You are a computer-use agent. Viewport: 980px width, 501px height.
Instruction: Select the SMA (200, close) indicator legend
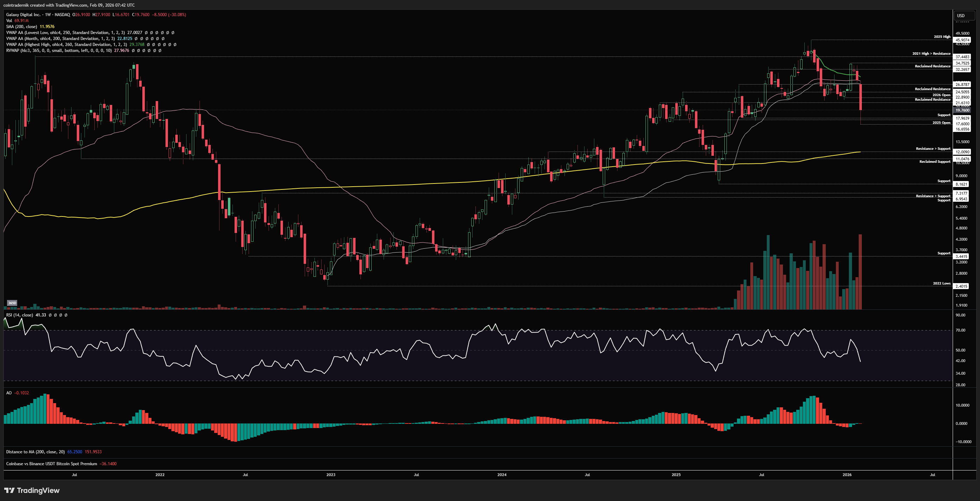21,27
